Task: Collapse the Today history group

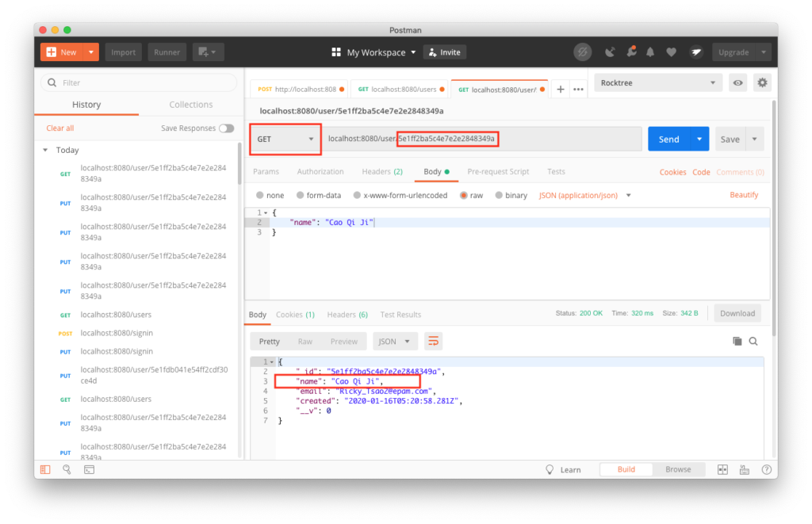Action: [45, 150]
